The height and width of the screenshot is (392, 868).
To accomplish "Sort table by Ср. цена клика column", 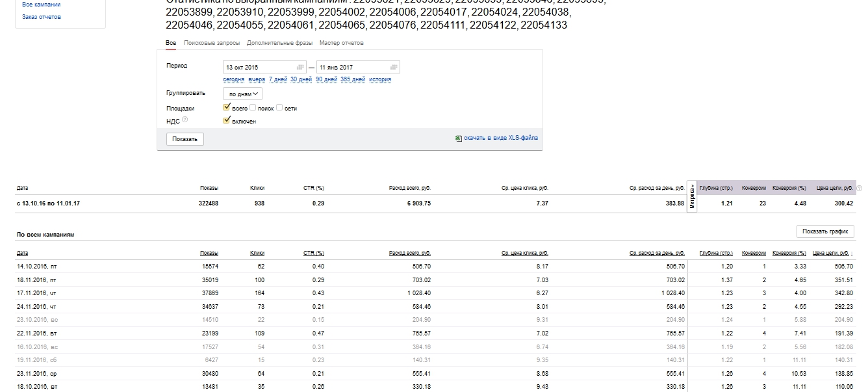I will pyautogui.click(x=525, y=253).
